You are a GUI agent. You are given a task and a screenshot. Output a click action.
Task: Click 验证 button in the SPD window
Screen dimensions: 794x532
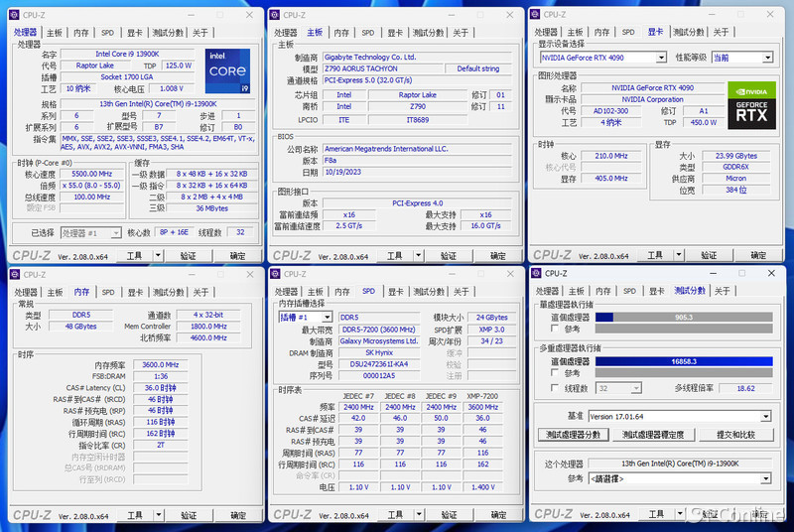449,515
